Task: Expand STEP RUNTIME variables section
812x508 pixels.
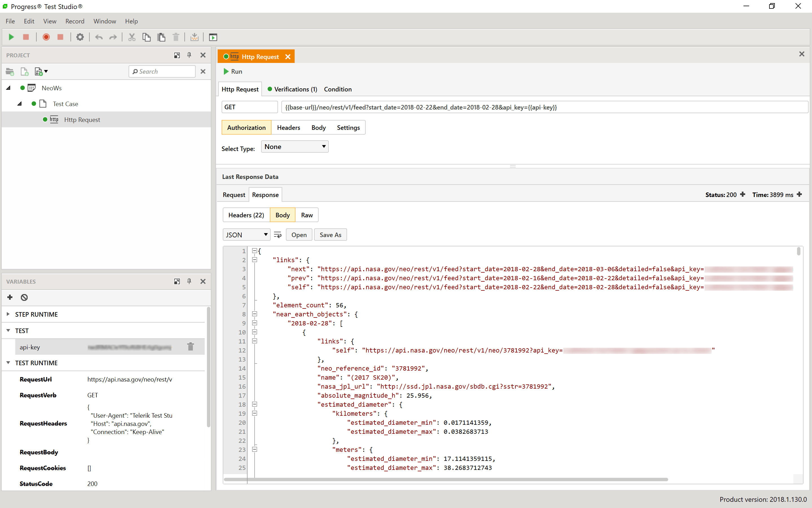Action: 8,314
